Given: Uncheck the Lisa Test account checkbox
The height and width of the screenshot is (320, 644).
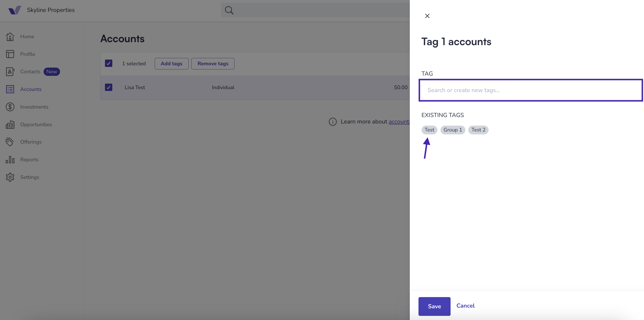Looking at the screenshot, I should pos(108,88).
